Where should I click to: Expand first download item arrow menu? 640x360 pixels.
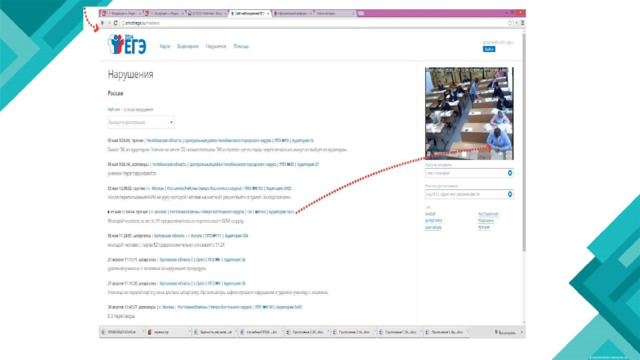143,332
